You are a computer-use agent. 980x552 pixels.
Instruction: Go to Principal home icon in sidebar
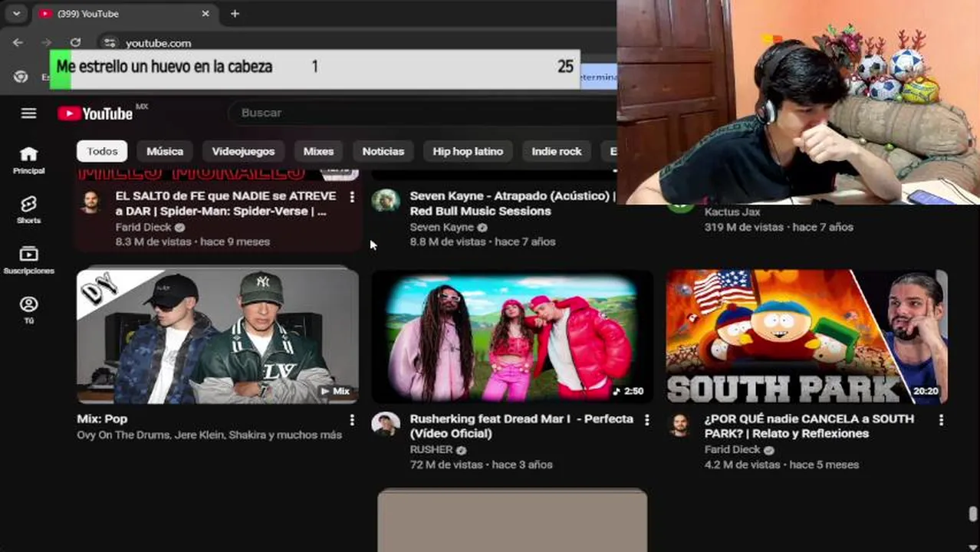tap(28, 160)
